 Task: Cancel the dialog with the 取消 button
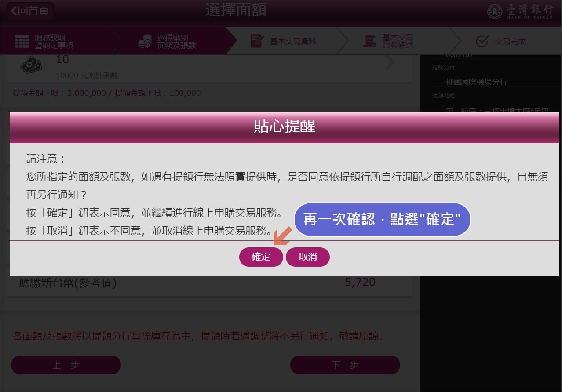tap(308, 257)
